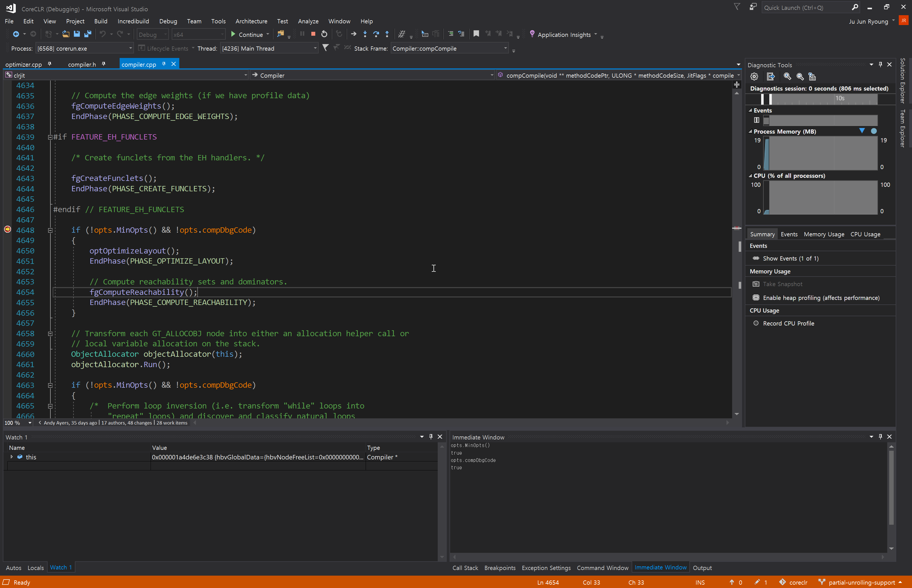Click the Save All icon in toolbar
Screen dimensions: 912x588
(x=88, y=34)
